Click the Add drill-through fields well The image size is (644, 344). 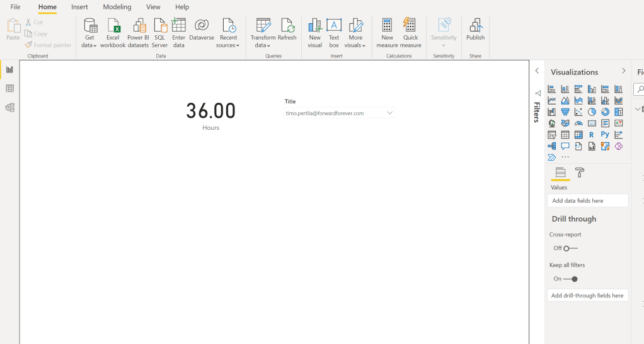[x=587, y=295]
